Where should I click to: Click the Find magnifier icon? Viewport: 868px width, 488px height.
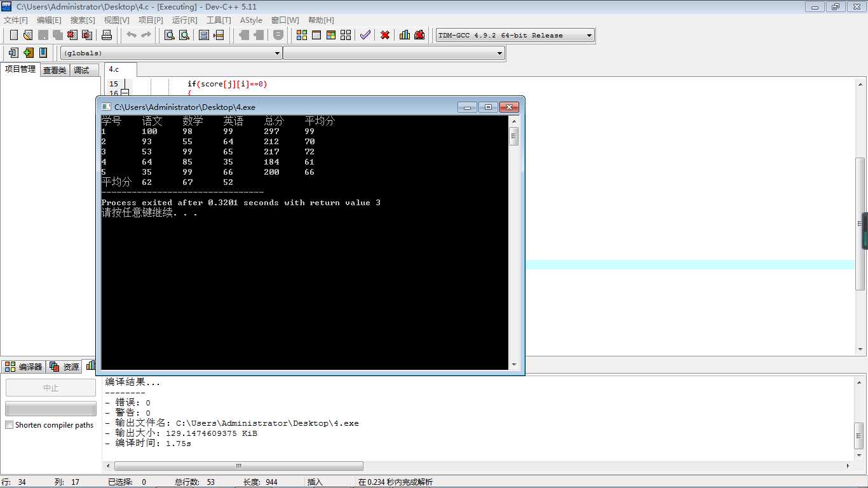(170, 35)
